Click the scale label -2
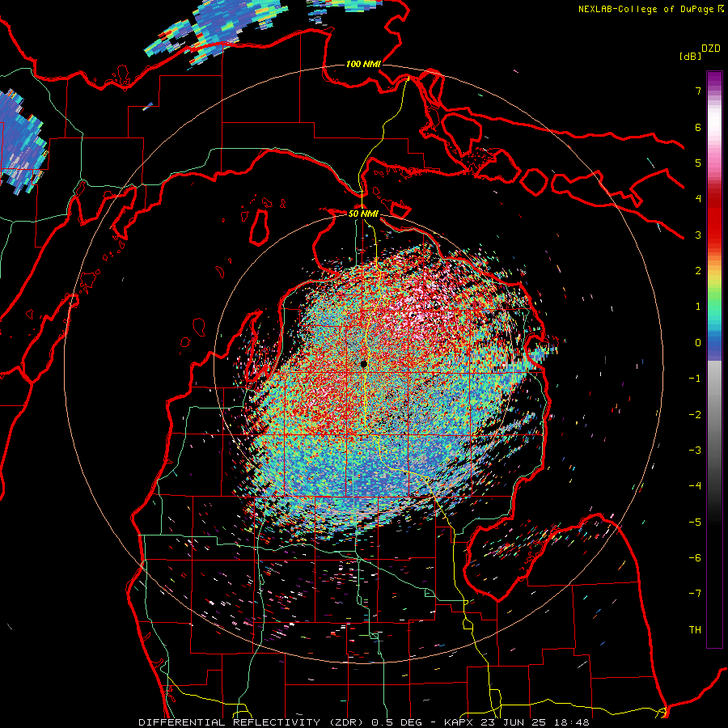Viewport: 728px width, 728px height. click(695, 415)
